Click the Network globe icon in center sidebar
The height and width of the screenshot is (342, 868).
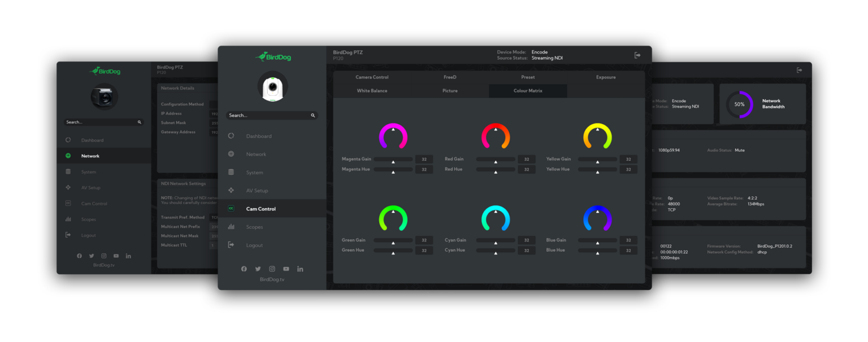pyautogui.click(x=231, y=154)
